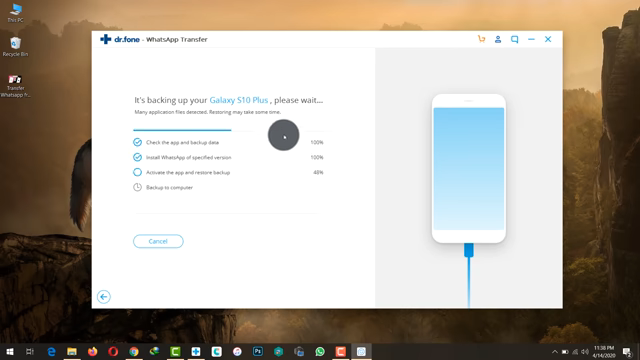Screen dimensions: 640x360
Task: Open the Windows Start menu
Action: click(10, 351)
